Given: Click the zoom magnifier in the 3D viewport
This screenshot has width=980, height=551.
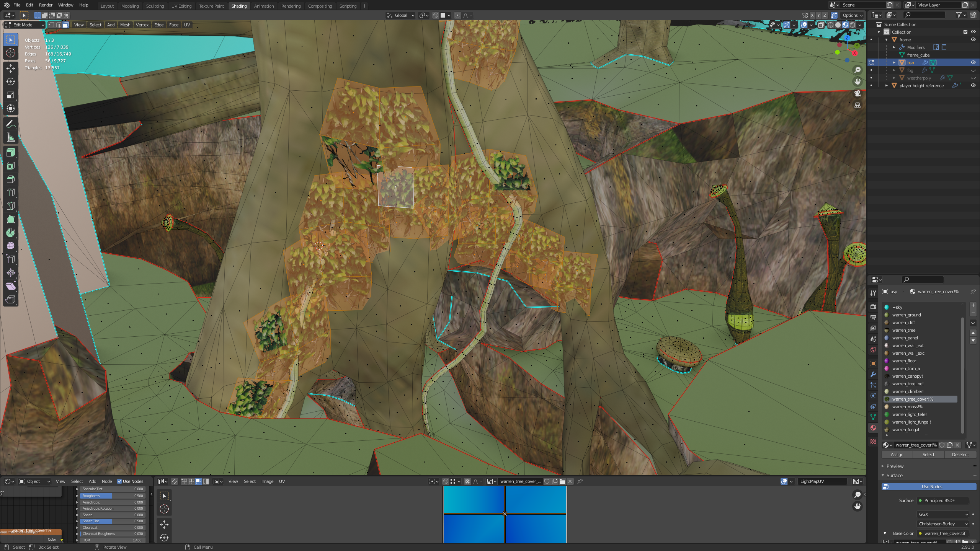Looking at the screenshot, I should coord(857,70).
